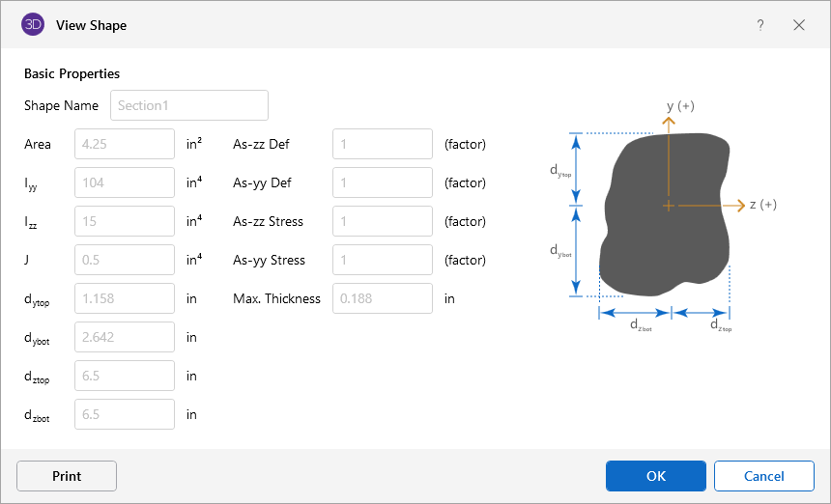831x504 pixels.
Task: Click the As-yy Stress factor field
Action: (x=382, y=260)
